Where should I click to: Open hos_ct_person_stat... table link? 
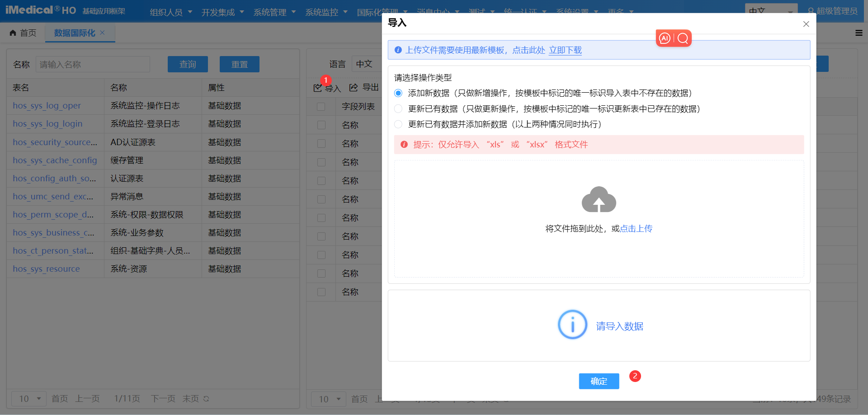[53, 251]
